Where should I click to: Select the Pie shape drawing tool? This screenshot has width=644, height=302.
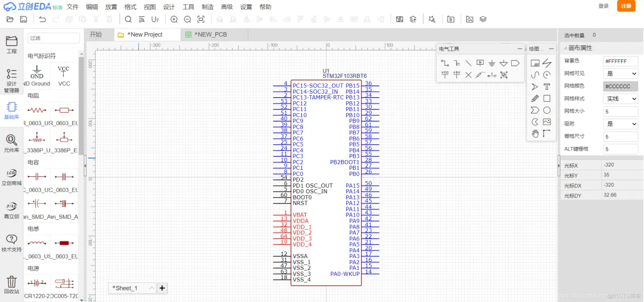coord(535,122)
